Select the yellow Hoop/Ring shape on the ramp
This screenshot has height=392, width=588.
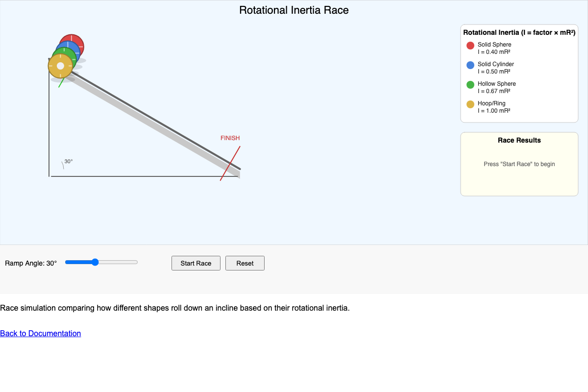tap(60, 65)
